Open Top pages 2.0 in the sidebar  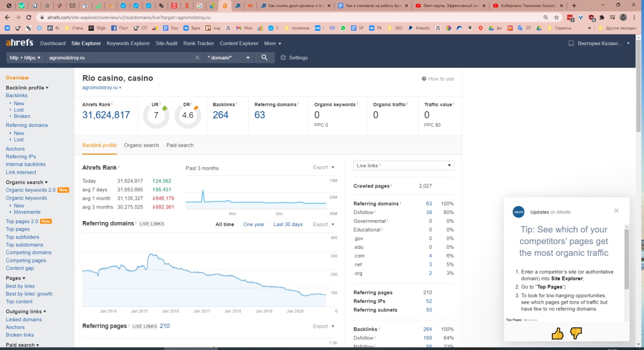tap(22, 221)
